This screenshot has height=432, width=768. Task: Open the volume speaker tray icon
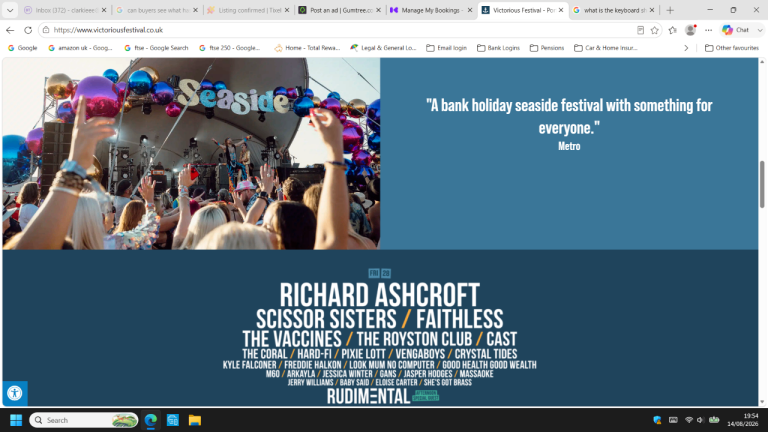point(700,420)
